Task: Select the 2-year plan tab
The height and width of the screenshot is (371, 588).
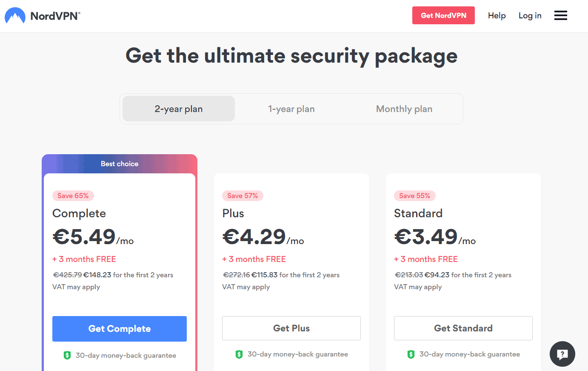Action: tap(179, 109)
